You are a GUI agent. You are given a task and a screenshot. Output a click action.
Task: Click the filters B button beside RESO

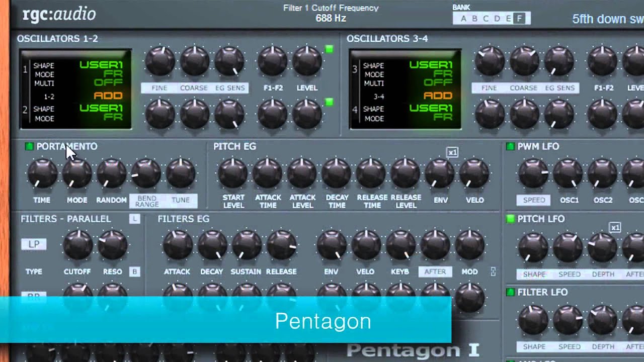coord(134,271)
